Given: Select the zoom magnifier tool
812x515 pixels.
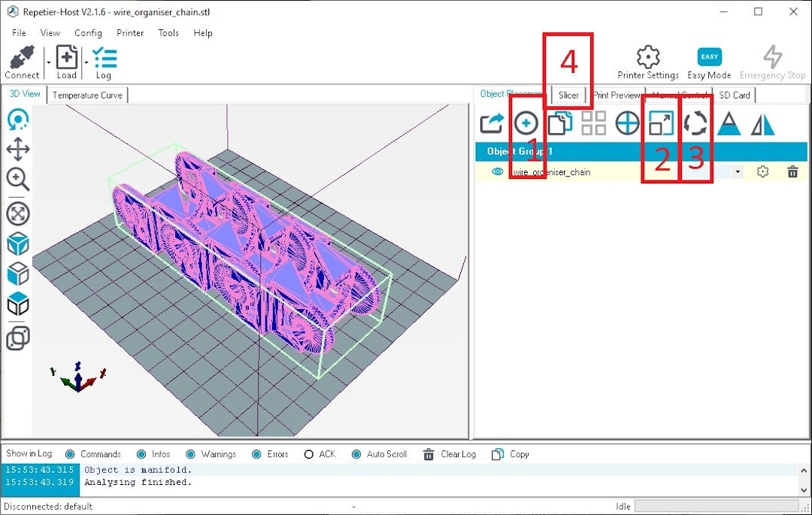Looking at the screenshot, I should click(x=18, y=179).
